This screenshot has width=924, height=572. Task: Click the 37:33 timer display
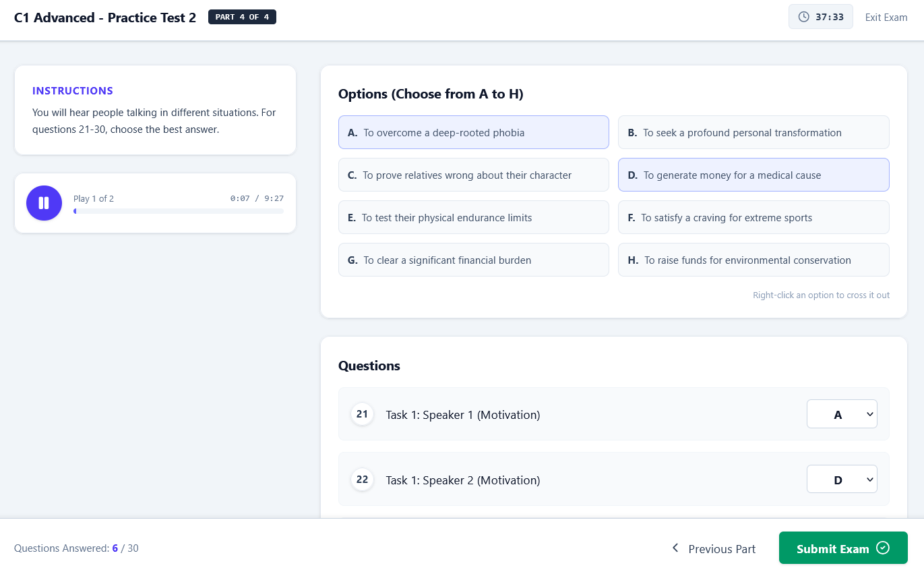821,17
